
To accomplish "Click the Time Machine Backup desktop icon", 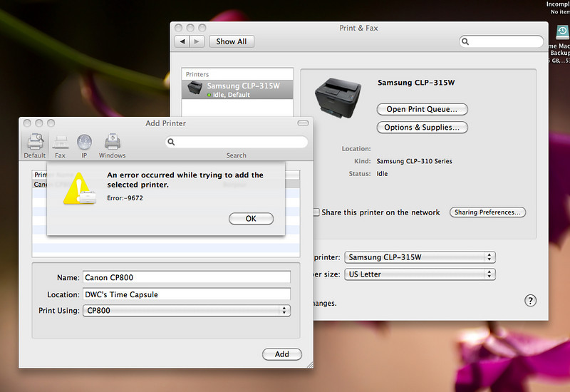I will point(562,33).
